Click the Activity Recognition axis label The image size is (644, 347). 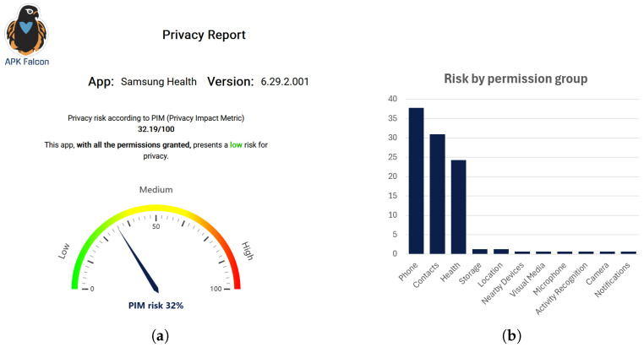561,289
